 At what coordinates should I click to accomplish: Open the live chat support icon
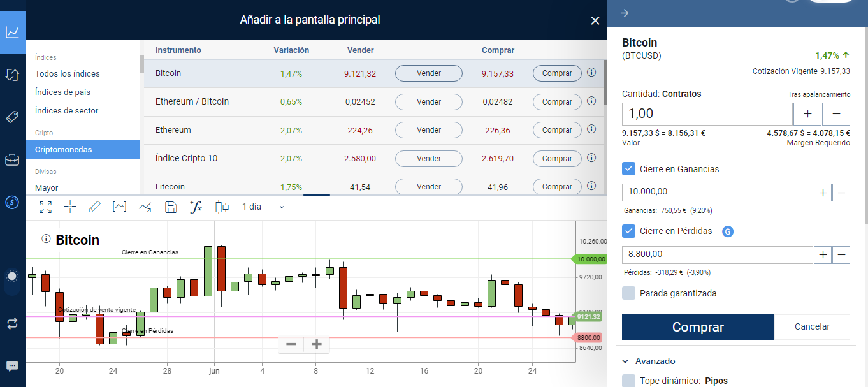point(12,366)
